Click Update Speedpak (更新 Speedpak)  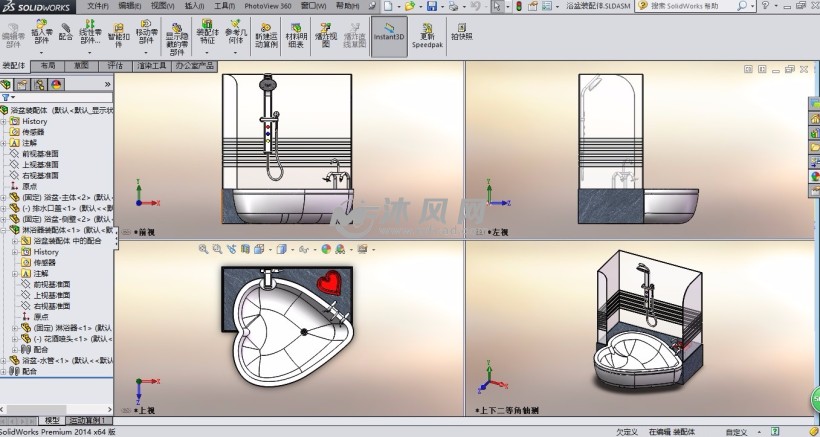click(427, 36)
